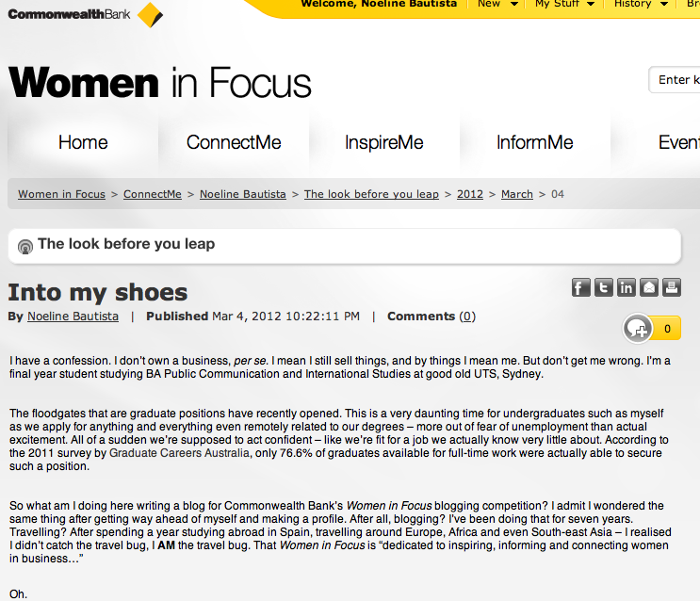This screenshot has height=601, width=700.
Task: Click the 2012 breadcrumb link
Action: pos(470,194)
